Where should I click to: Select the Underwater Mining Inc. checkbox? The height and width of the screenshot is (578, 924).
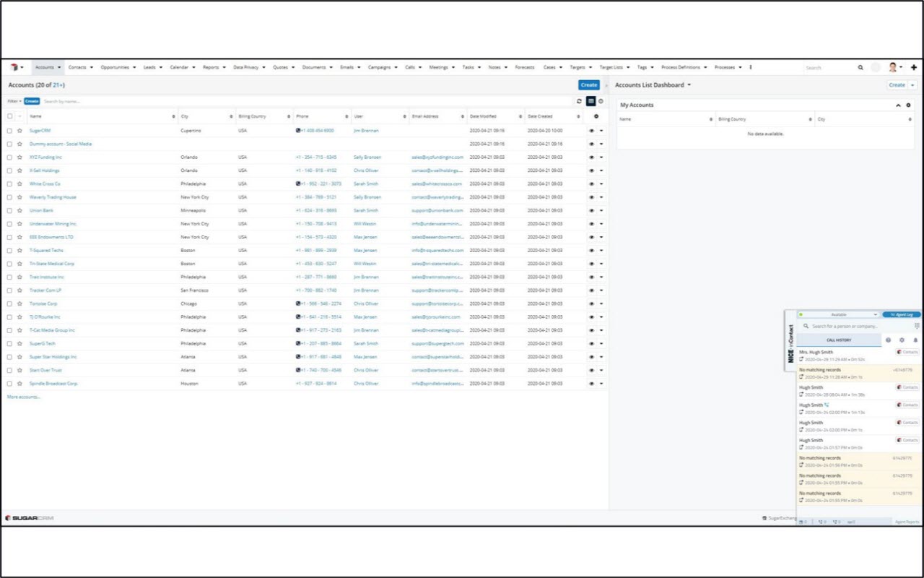click(10, 224)
